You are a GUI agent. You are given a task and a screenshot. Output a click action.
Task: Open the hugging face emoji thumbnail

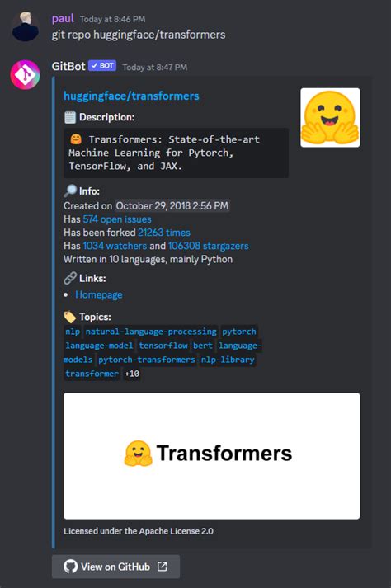coord(330,117)
